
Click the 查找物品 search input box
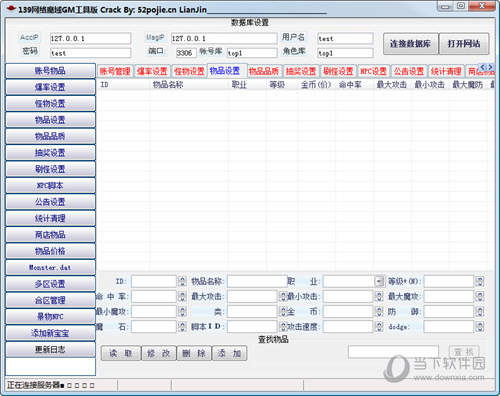coord(393,352)
